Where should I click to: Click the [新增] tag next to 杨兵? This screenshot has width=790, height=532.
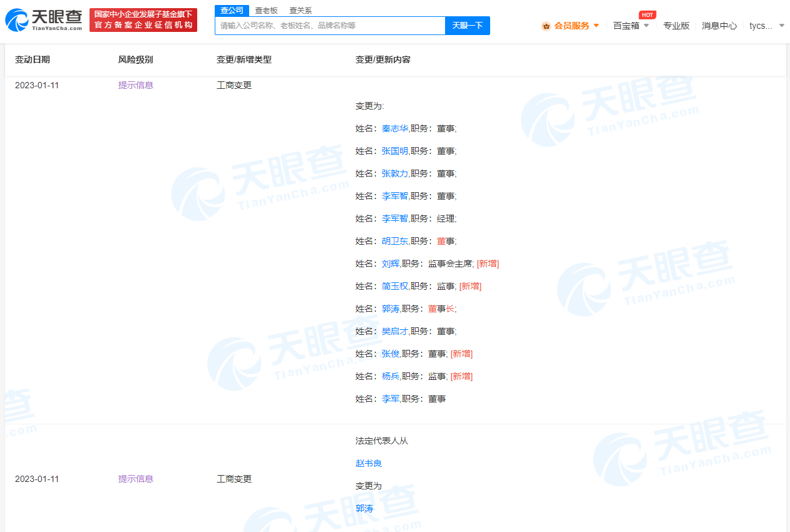[461, 376]
